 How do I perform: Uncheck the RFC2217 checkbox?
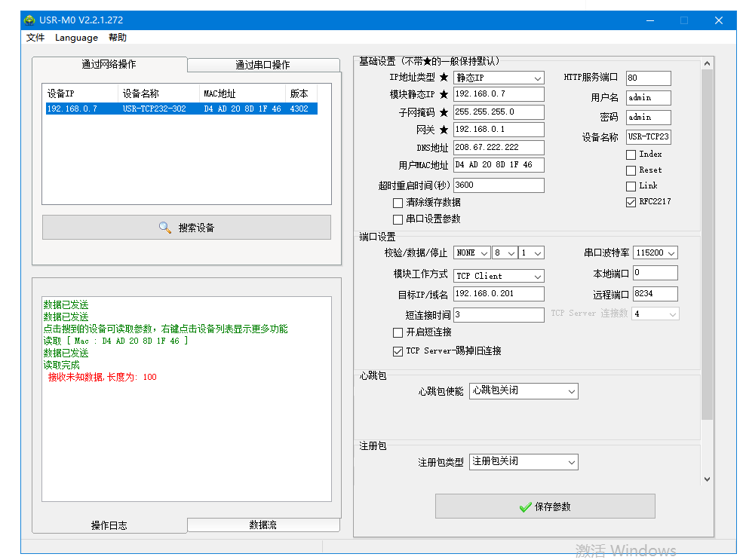(x=631, y=202)
